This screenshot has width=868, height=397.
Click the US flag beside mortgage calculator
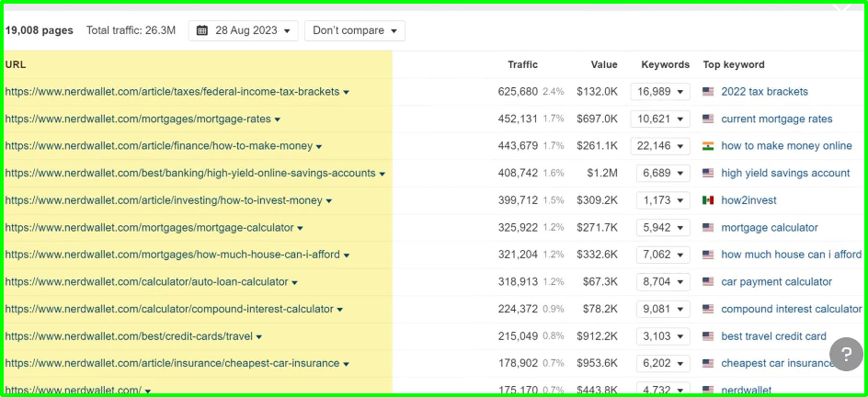[708, 227]
